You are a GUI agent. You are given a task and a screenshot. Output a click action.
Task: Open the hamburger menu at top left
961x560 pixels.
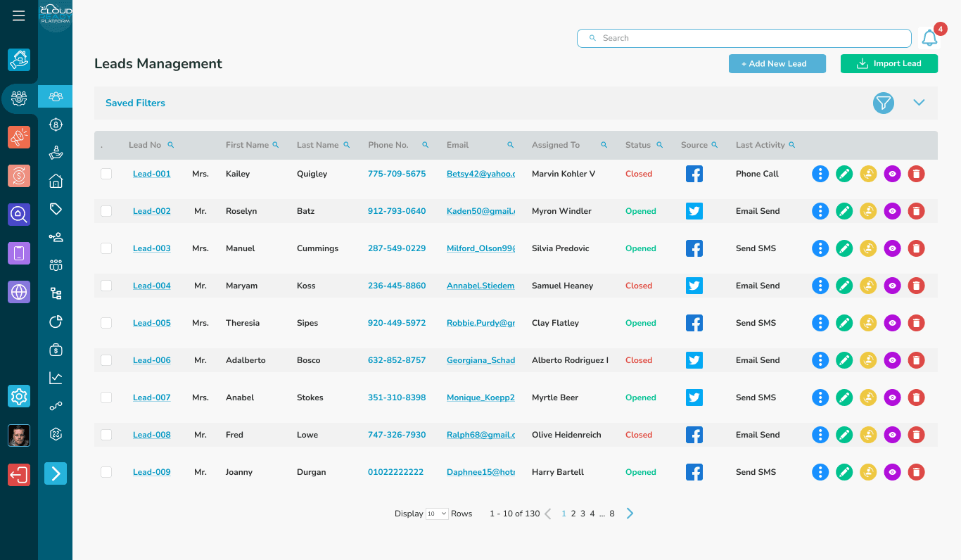tap(18, 15)
